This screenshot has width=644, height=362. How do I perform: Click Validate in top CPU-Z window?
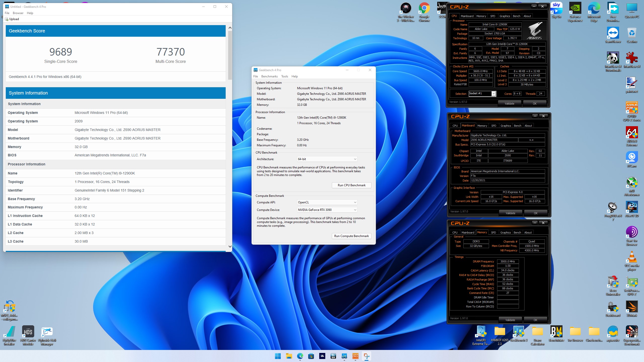point(509,104)
